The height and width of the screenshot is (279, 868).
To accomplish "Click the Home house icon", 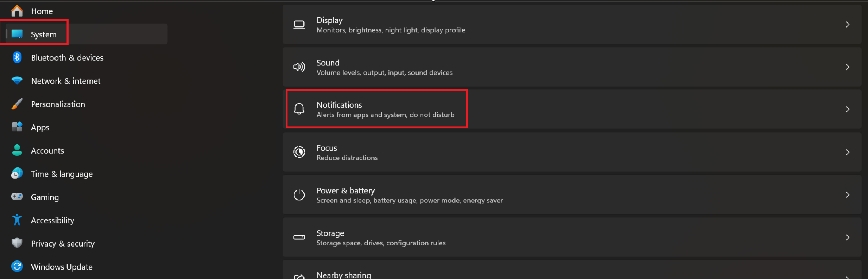I will click(x=17, y=11).
